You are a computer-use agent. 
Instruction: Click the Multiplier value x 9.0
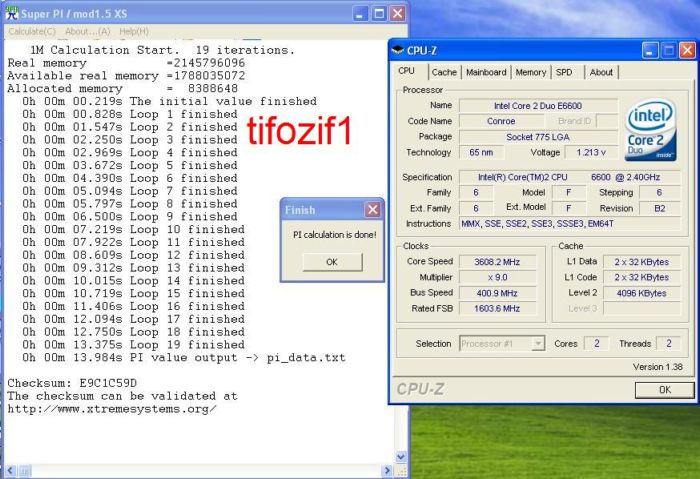point(497,277)
